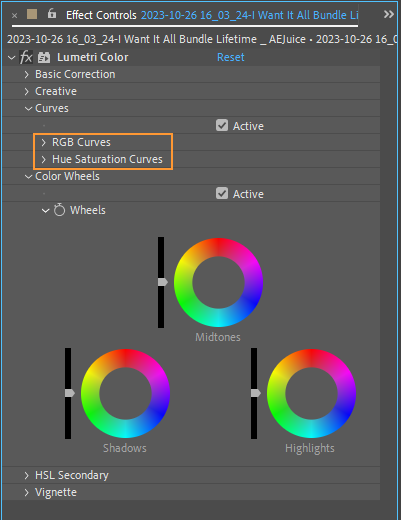Click the preset icon beside Lumetri Color
The width and height of the screenshot is (401, 520).
tap(44, 58)
